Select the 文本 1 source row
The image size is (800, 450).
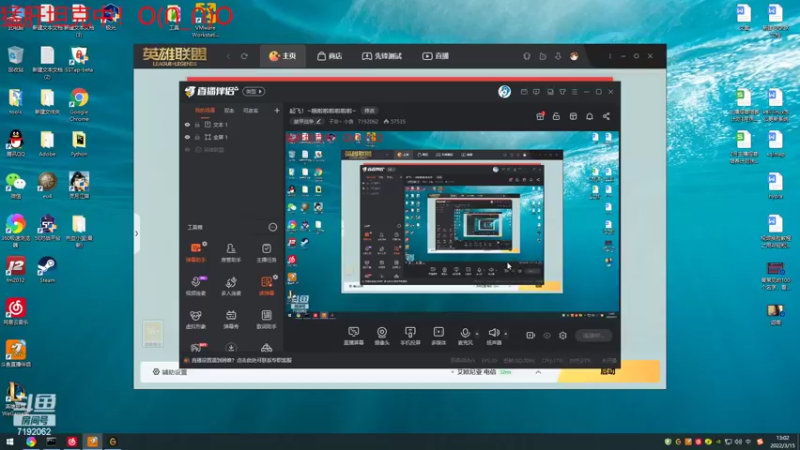232,124
